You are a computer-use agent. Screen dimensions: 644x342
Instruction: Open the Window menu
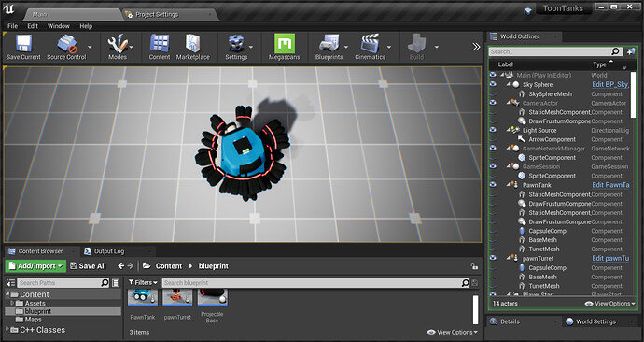58,26
